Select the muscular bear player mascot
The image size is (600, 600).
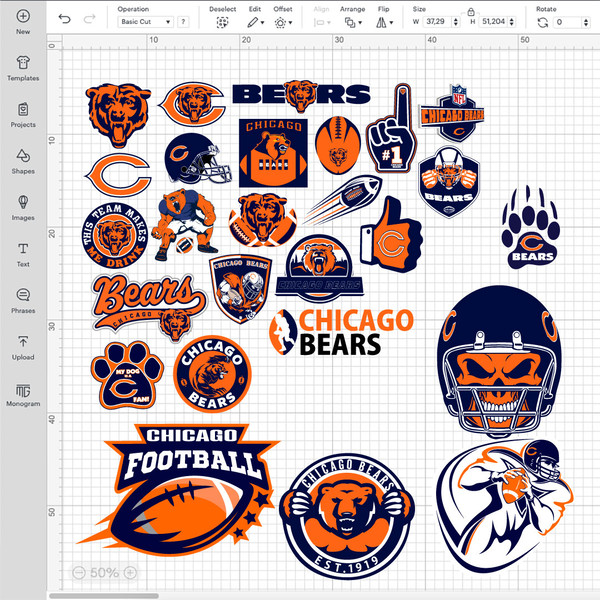pyautogui.click(x=185, y=225)
